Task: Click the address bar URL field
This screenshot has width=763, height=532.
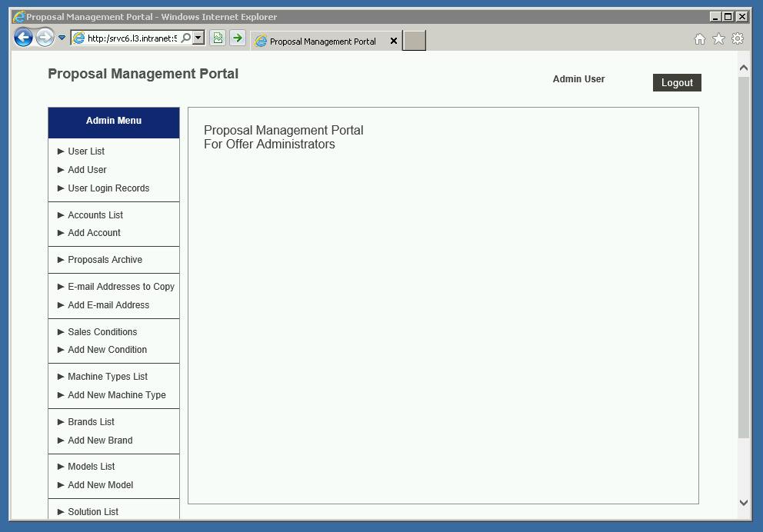Action: pyautogui.click(x=132, y=38)
